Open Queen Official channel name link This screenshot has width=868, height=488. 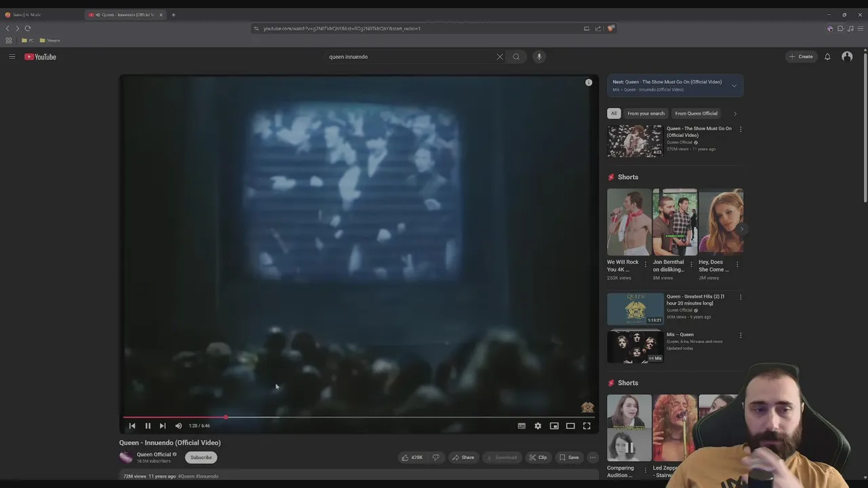(154, 455)
